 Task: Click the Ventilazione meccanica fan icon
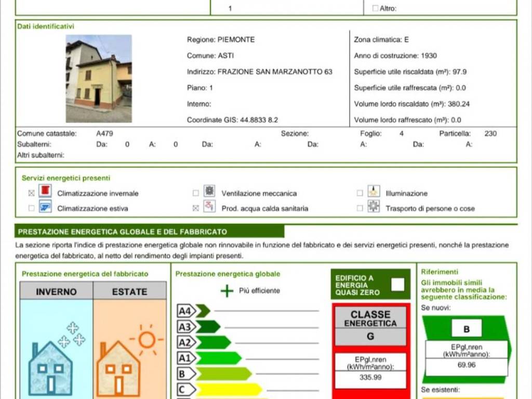[x=209, y=191]
